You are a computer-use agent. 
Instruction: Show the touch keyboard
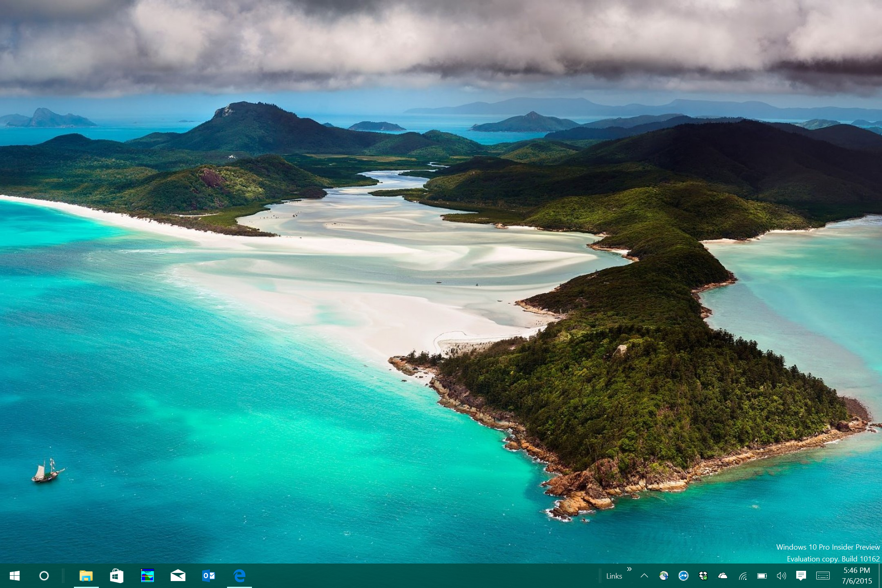[x=823, y=576]
